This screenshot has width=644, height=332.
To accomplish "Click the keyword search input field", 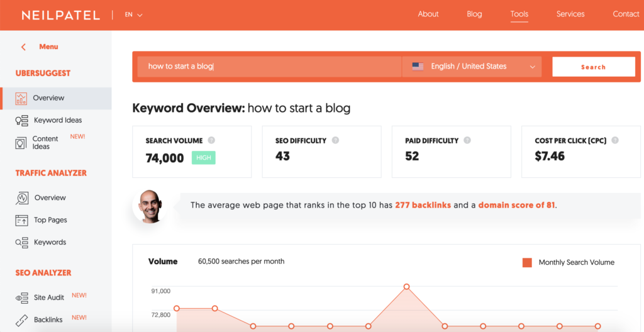I will click(269, 67).
